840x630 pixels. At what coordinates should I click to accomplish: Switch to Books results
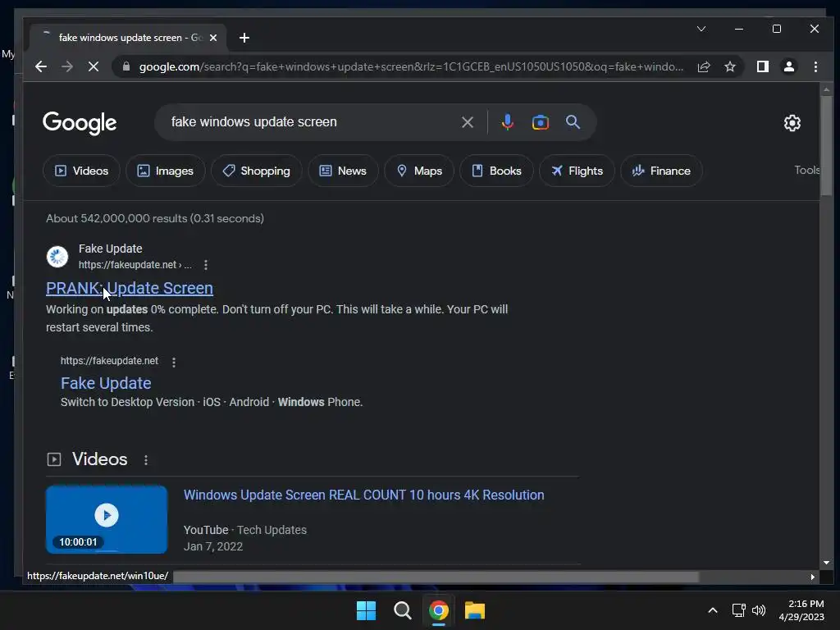tap(496, 171)
